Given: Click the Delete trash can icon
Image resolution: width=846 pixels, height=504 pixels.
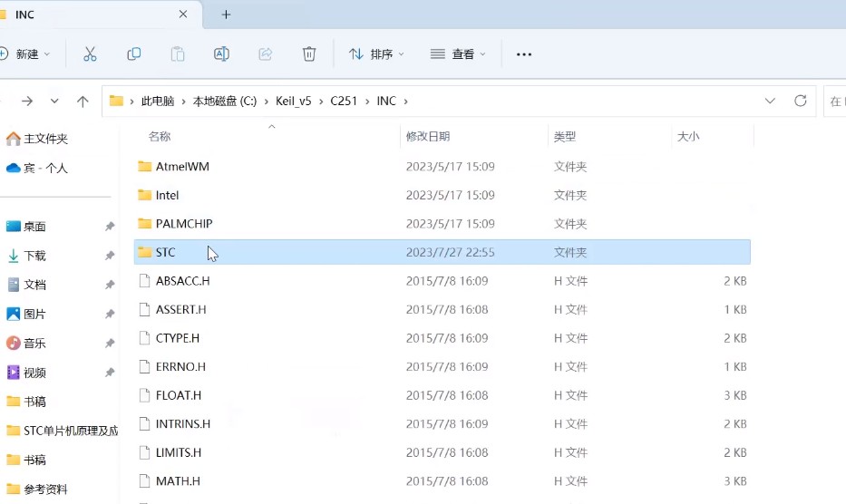Looking at the screenshot, I should coord(308,54).
